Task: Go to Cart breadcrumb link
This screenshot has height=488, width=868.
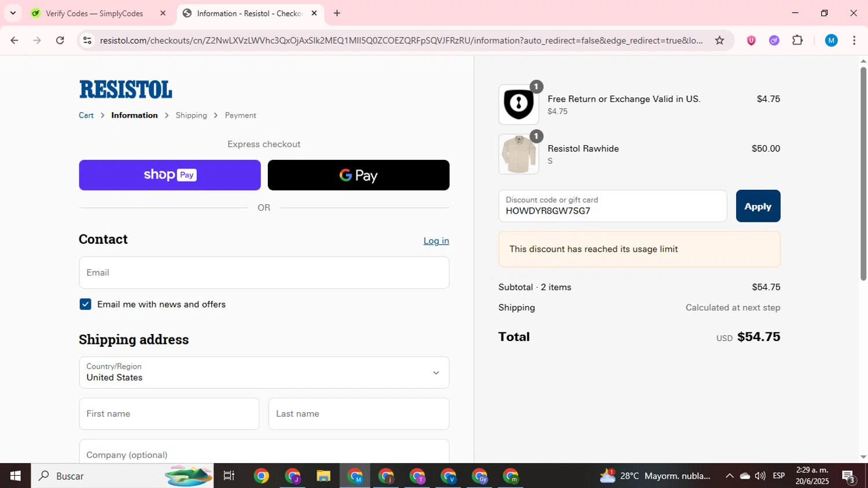Action: (x=86, y=115)
